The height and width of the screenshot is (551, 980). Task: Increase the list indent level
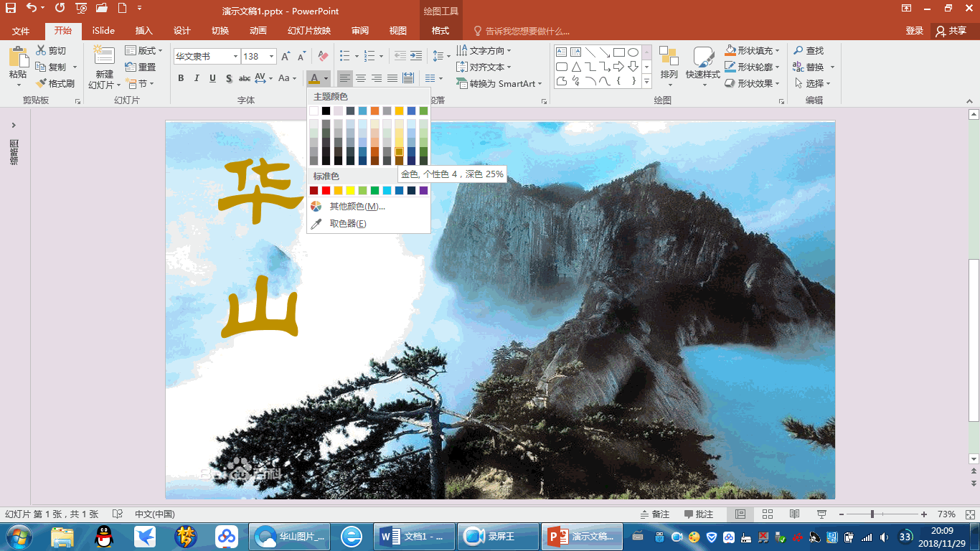point(416,56)
